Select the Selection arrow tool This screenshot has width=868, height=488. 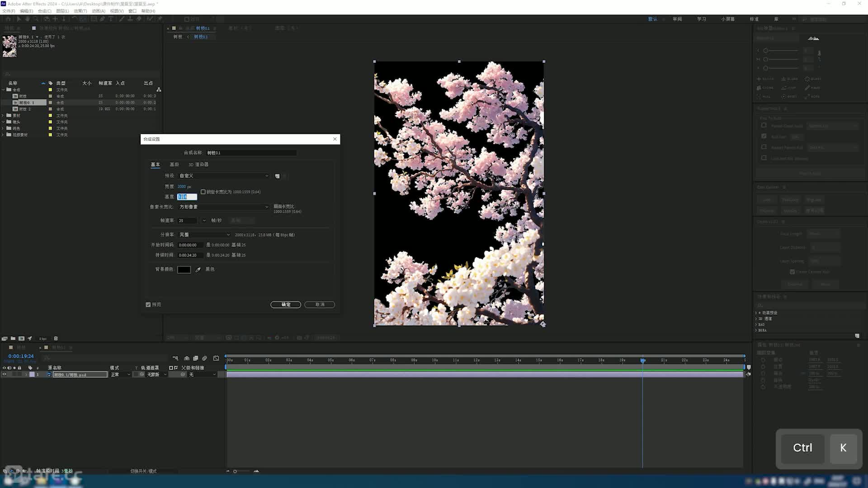(19, 19)
